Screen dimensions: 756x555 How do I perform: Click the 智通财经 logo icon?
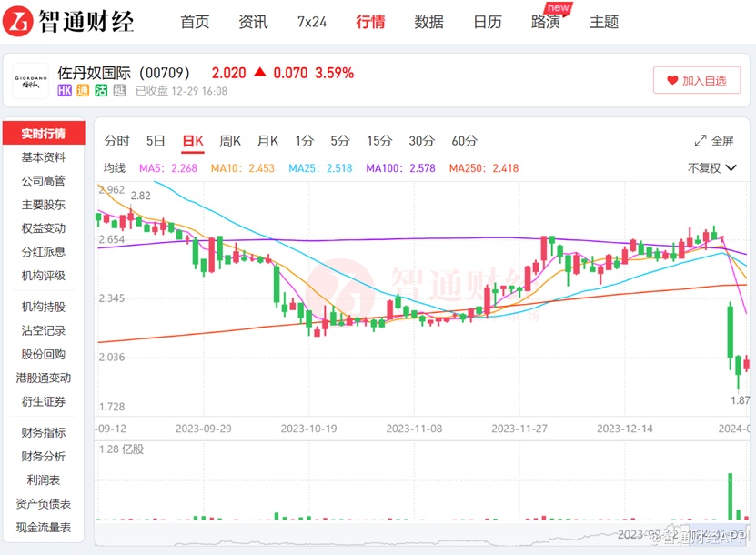(x=19, y=21)
